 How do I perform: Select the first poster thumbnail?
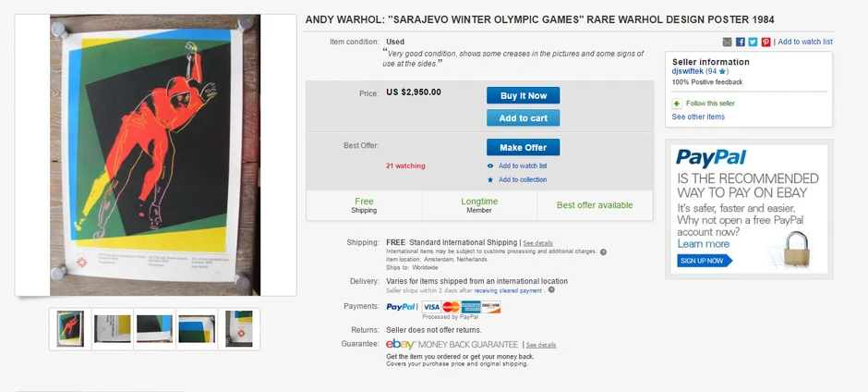pyautogui.click(x=70, y=328)
